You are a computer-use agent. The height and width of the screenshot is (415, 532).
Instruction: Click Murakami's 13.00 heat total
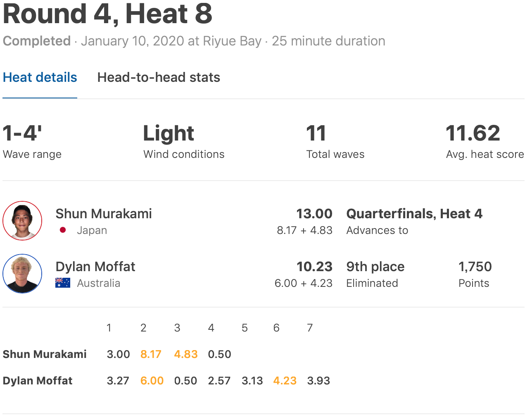(x=314, y=214)
